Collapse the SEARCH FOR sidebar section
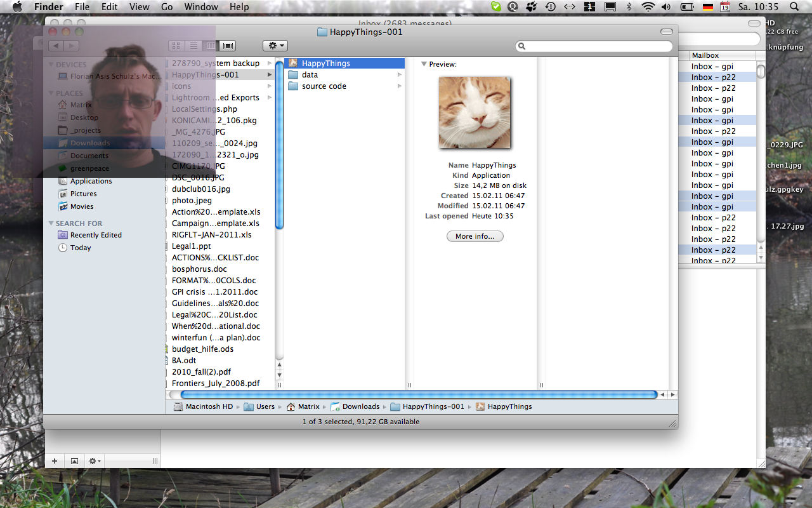 (51, 224)
